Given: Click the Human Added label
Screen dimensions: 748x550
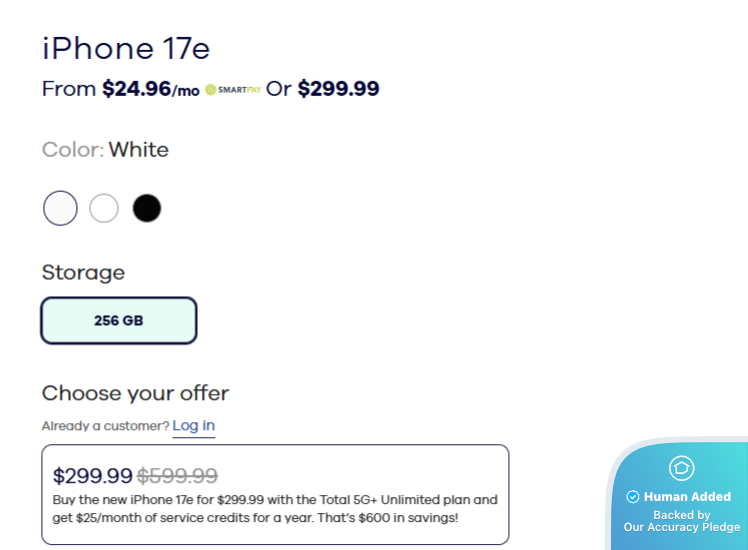Looking at the screenshot, I should pyautogui.click(x=687, y=497).
